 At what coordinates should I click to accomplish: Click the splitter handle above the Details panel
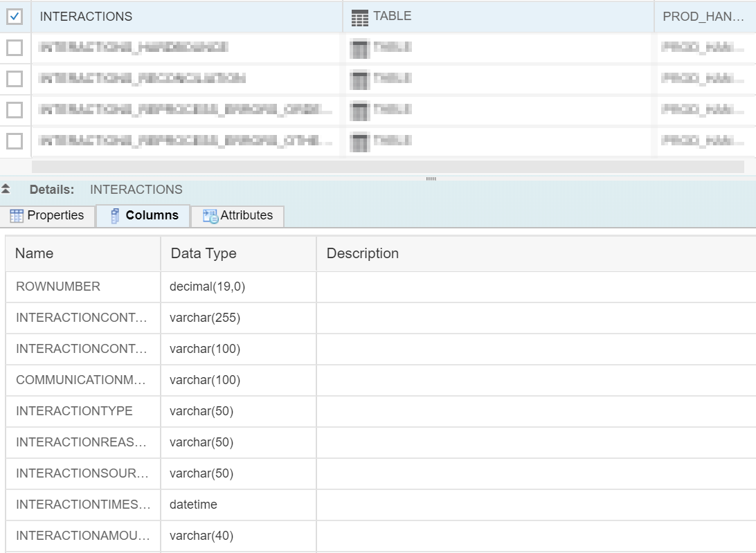click(431, 179)
